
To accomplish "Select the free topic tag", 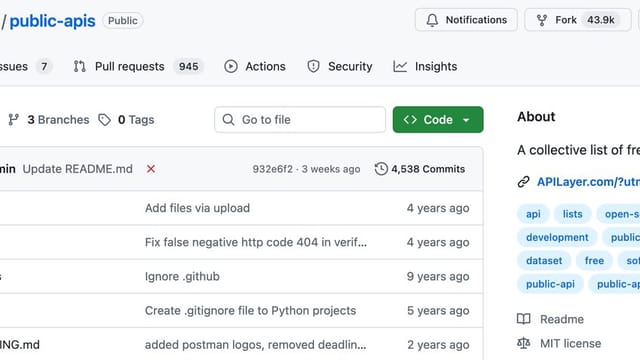I will tap(594, 260).
